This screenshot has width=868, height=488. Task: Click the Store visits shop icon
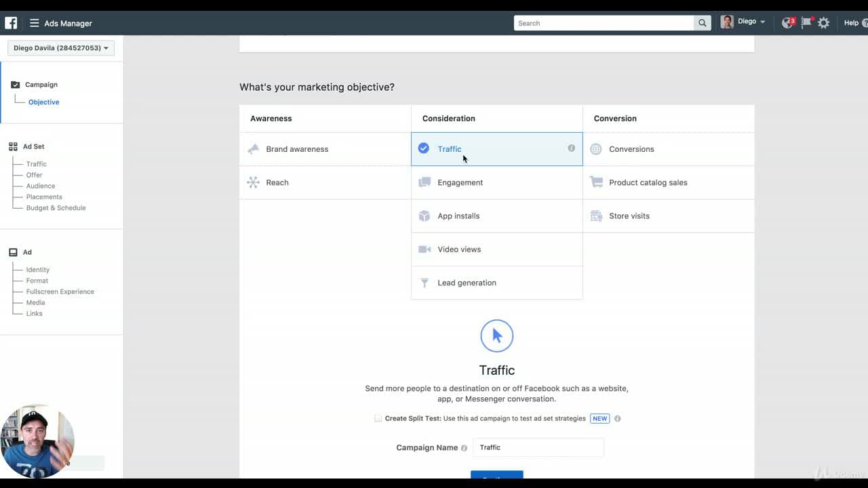(596, 216)
